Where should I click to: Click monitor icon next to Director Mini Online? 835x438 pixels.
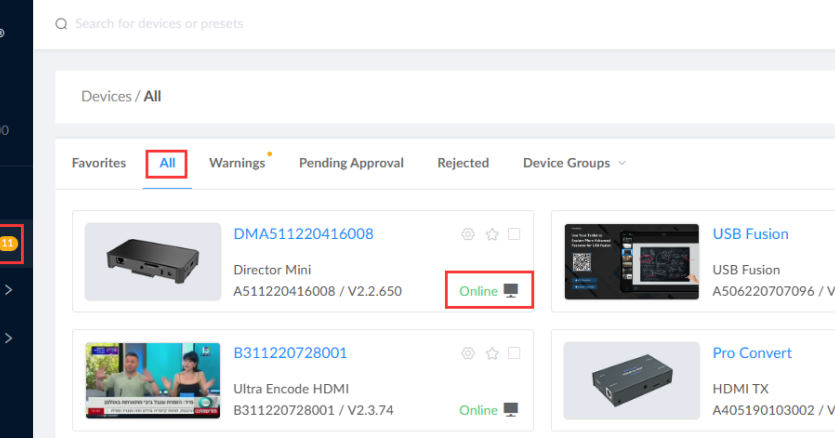click(511, 291)
